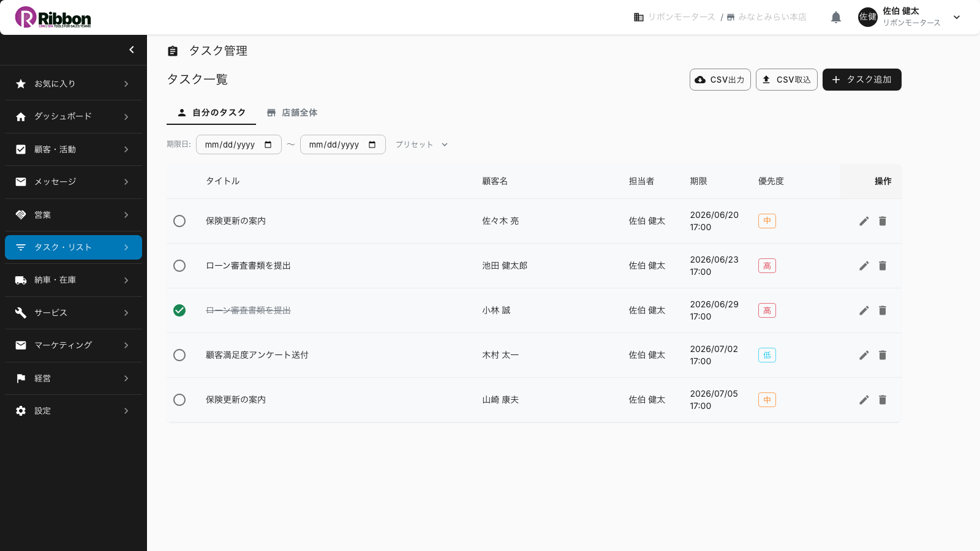Edit the 顧客満足度アンケート送付 task
Screen dimensions: 980x551
pyautogui.click(x=864, y=355)
